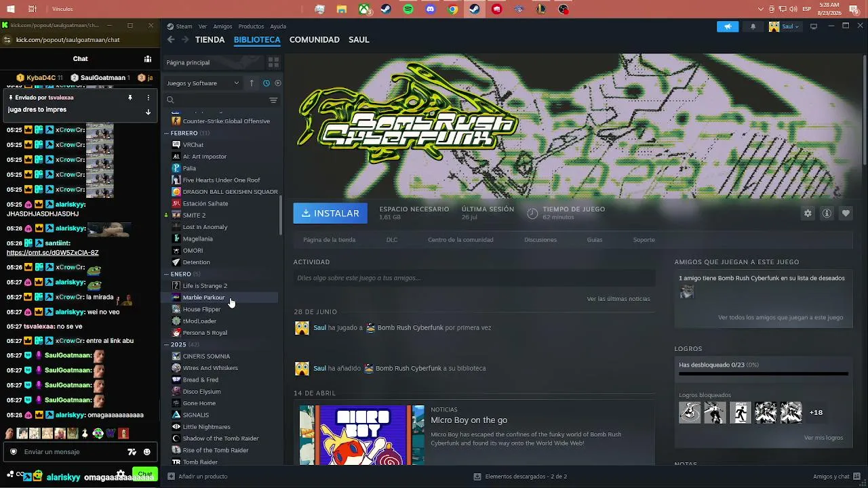Image resolution: width=868 pixels, height=488 pixels.
Task: Open the Micro Boy news thumbnail
Action: 362,435
